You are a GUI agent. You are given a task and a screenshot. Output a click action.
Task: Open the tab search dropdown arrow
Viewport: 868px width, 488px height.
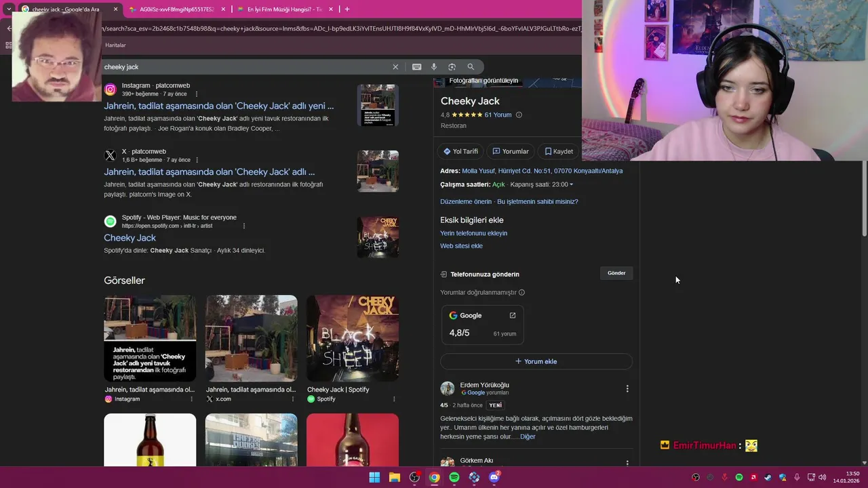pos(9,9)
